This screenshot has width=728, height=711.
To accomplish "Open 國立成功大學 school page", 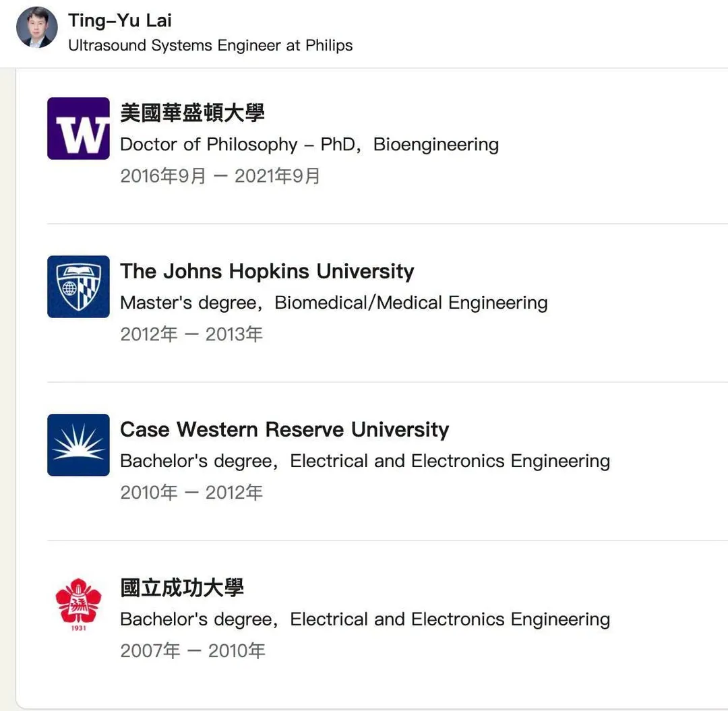I will click(x=182, y=588).
